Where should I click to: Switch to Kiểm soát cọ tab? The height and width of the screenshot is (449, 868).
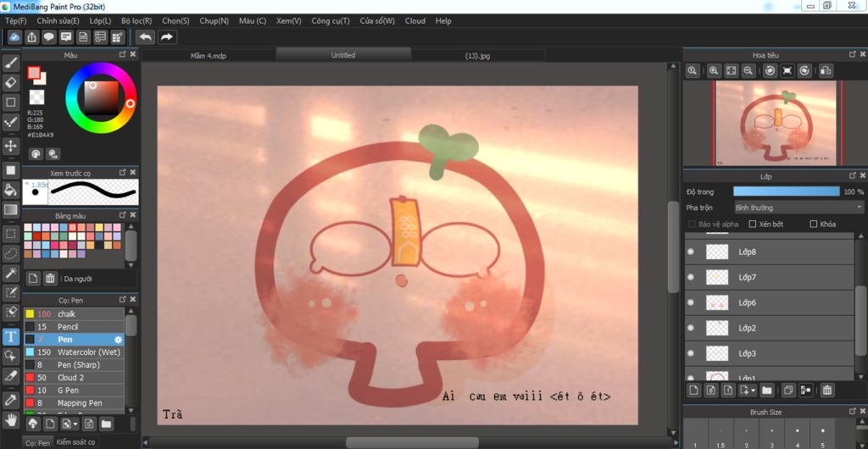tap(75, 442)
